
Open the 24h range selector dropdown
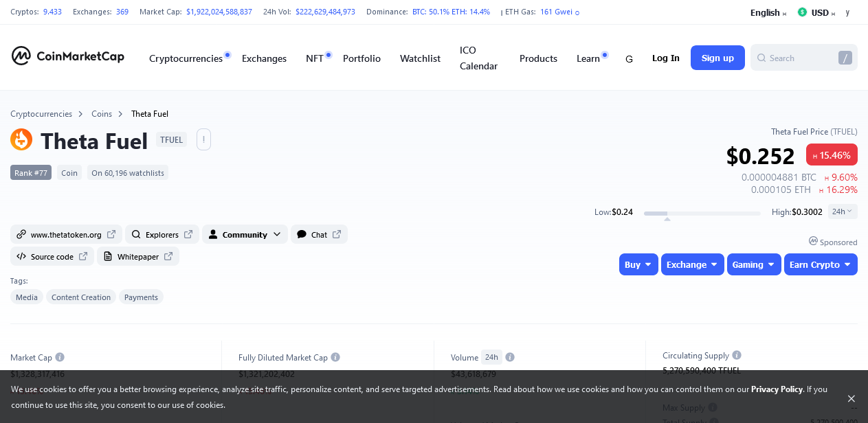tap(843, 211)
